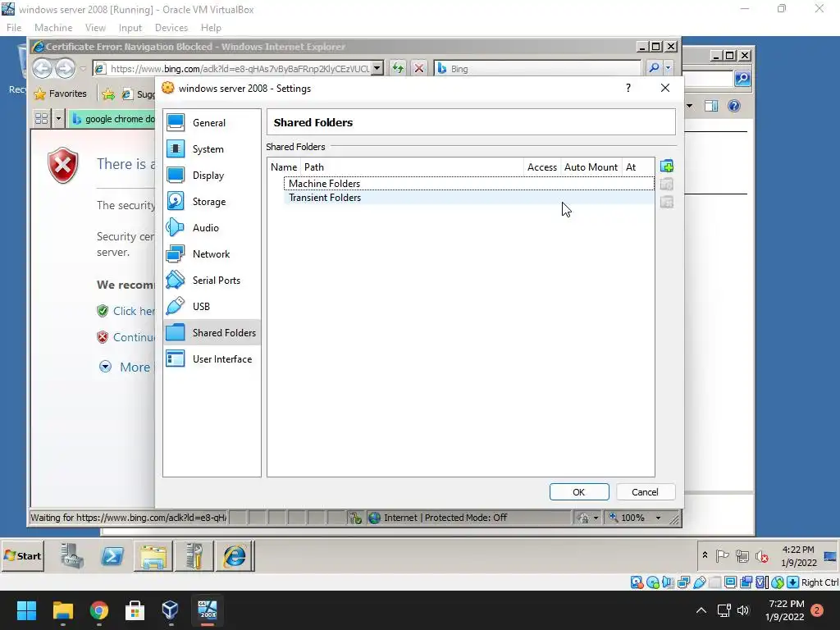This screenshot has width=840, height=630.
Task: Open the Windows 11 Start menu
Action: pyautogui.click(x=26, y=610)
